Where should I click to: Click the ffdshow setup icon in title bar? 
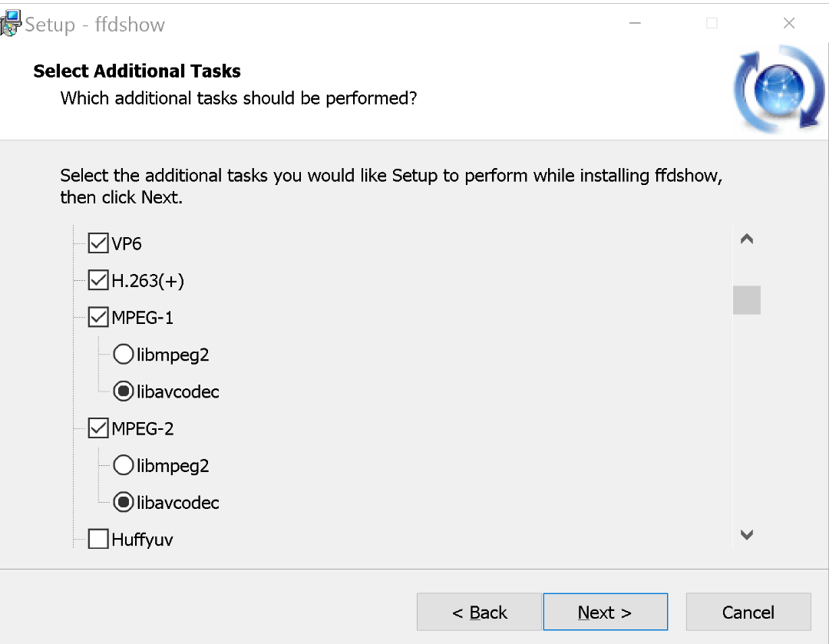pos(11,21)
